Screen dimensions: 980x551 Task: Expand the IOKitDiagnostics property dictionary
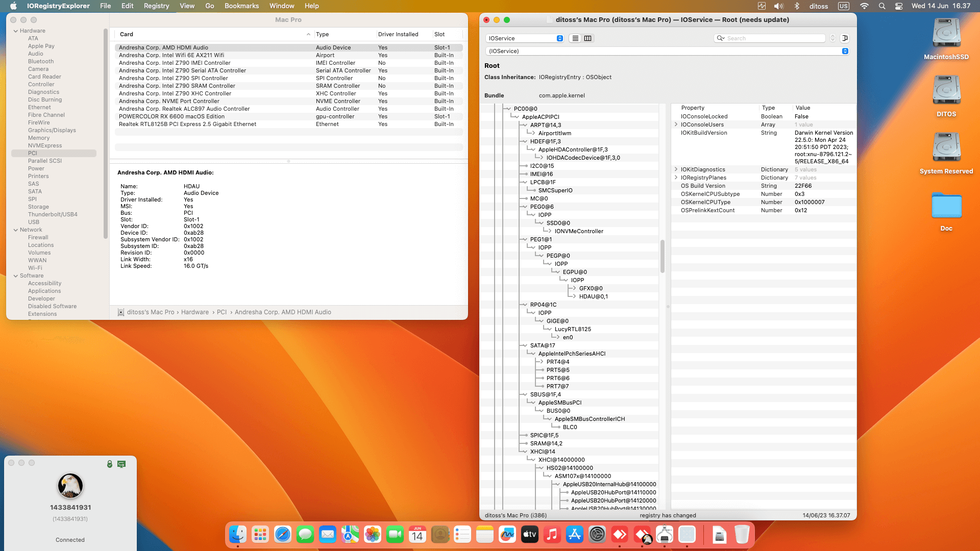(676, 169)
